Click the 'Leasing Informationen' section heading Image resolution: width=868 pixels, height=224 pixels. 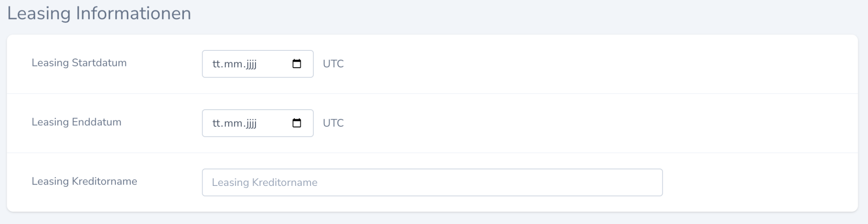[99, 14]
